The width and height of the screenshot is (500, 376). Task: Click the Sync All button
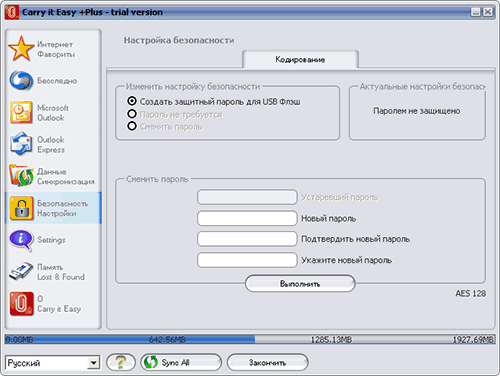pos(181,362)
